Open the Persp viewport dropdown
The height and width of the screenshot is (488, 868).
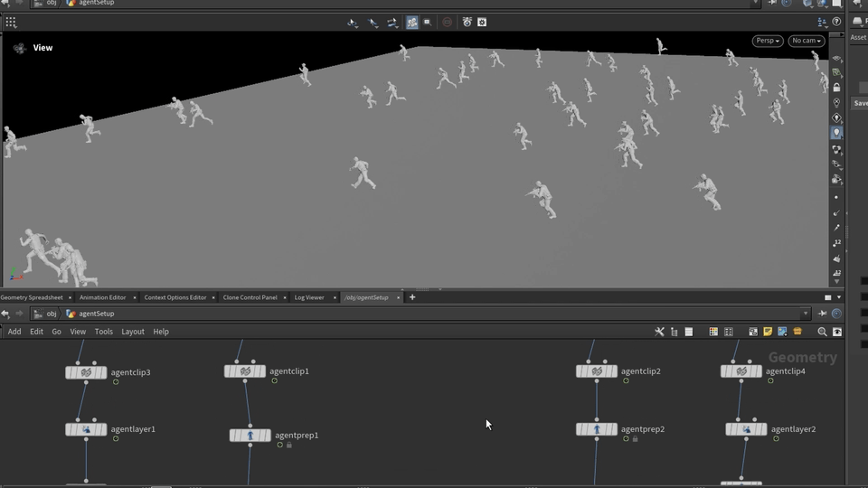(767, 41)
